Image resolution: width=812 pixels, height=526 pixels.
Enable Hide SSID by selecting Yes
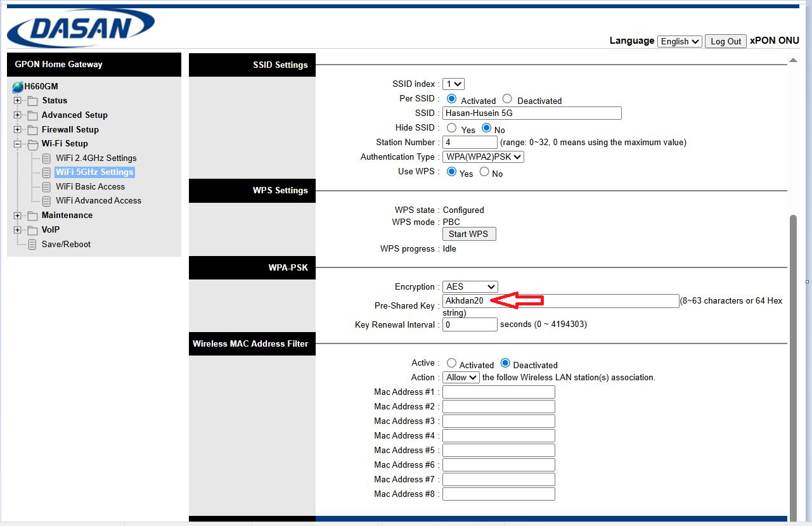tap(451, 128)
